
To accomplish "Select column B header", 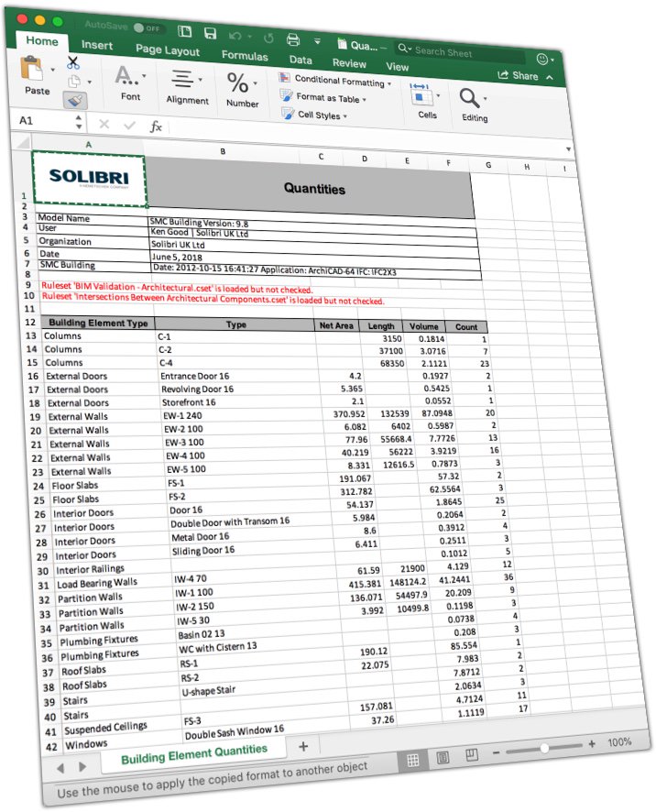I will (x=223, y=151).
